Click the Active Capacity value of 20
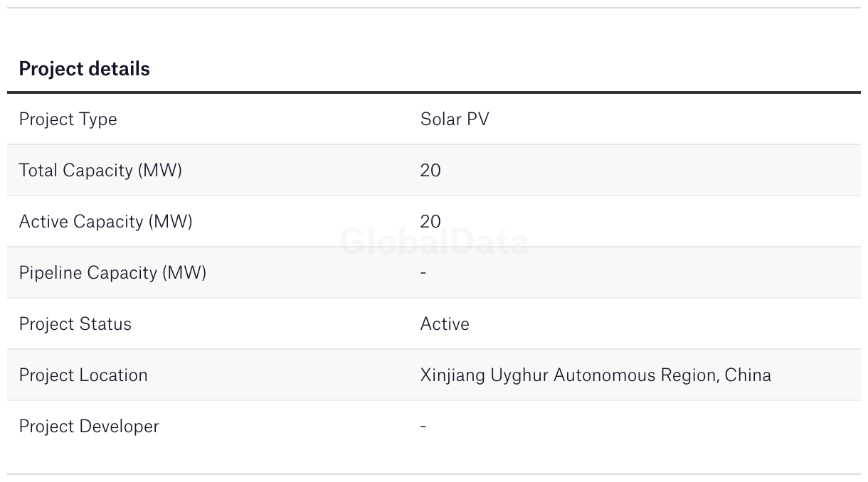The width and height of the screenshot is (868, 482). pos(430,222)
